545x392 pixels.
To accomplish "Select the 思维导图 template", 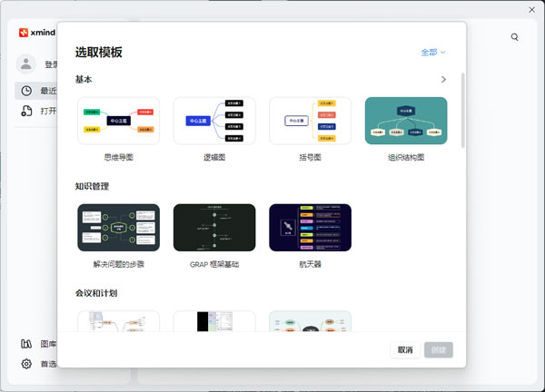I will [x=118, y=121].
